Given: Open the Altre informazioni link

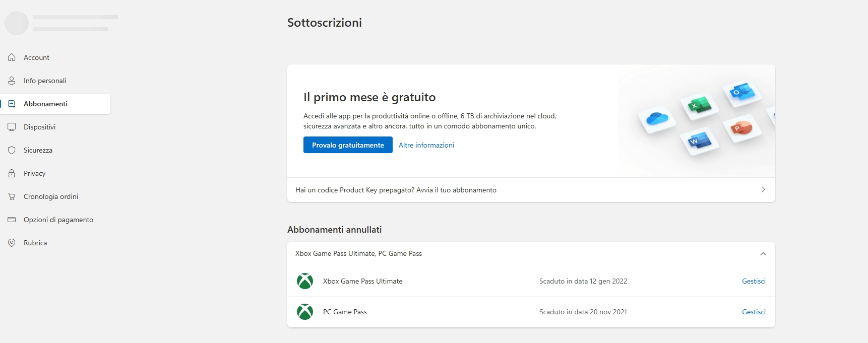Looking at the screenshot, I should (x=426, y=145).
